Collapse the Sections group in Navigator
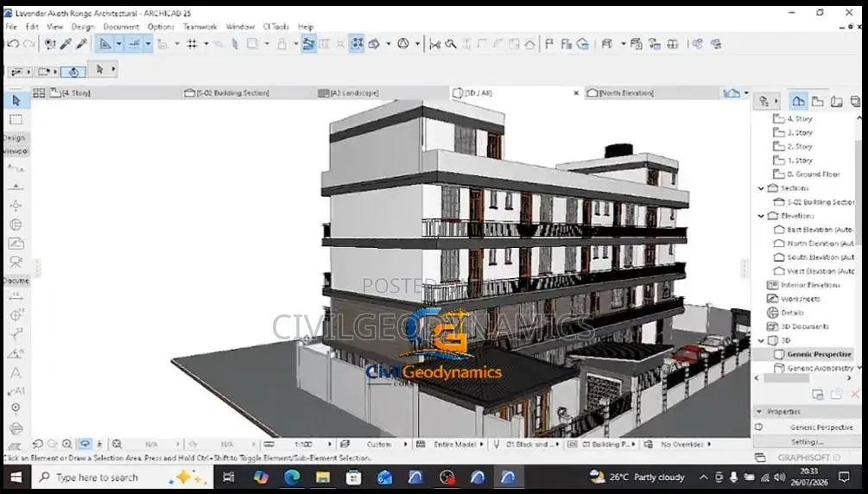868x494 pixels. (761, 188)
